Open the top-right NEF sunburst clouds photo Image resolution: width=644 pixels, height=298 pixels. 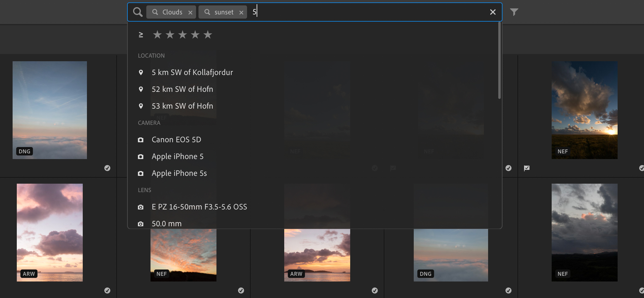(584, 110)
